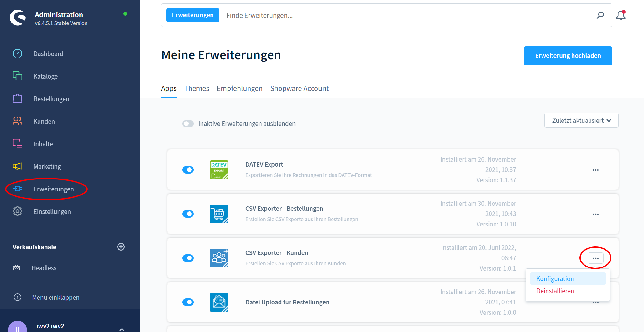The height and width of the screenshot is (332, 644).
Task: Click Erweiterung hochladen button
Action: [x=568, y=56]
